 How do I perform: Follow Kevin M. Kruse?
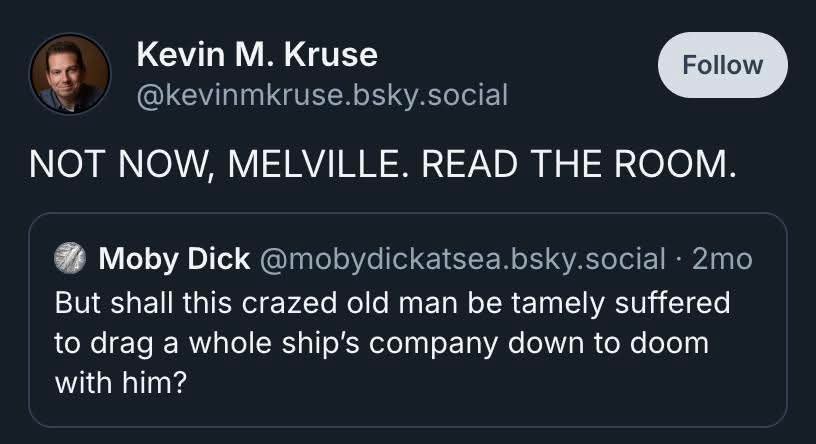click(x=722, y=65)
